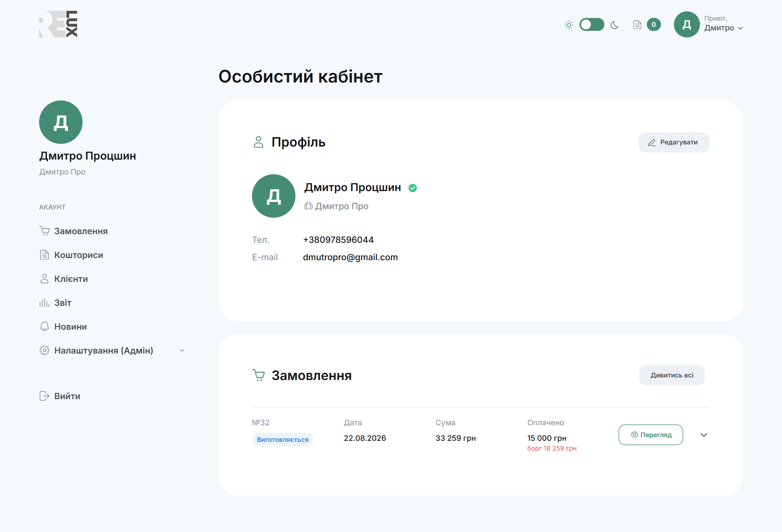Click the Relux logo
The image size is (782, 532).
[x=58, y=24]
